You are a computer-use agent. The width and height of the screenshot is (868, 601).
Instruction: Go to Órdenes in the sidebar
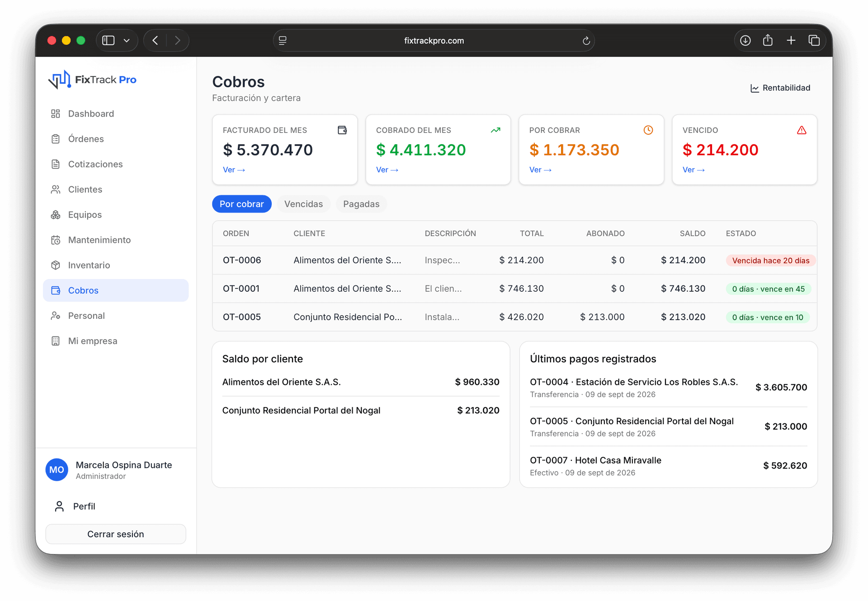[116, 139]
